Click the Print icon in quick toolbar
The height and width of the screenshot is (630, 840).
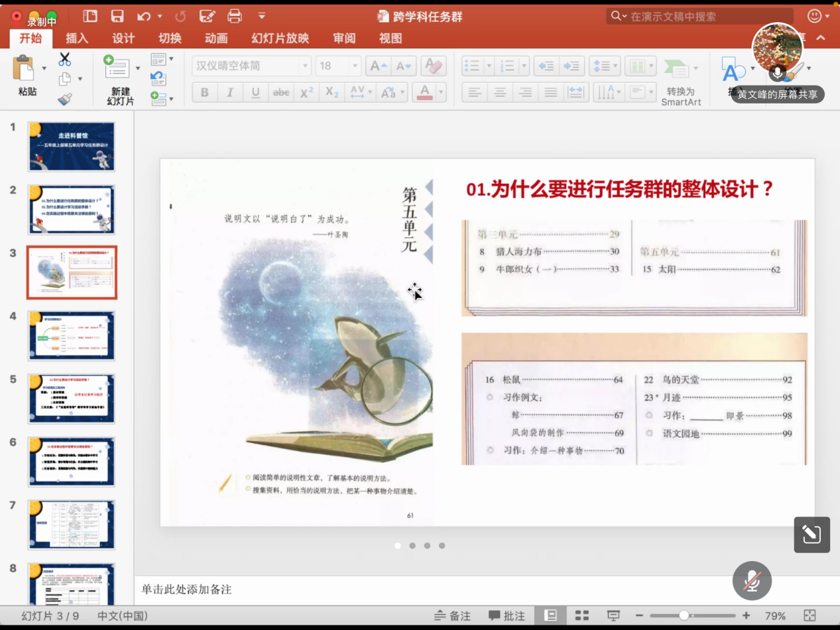235,16
